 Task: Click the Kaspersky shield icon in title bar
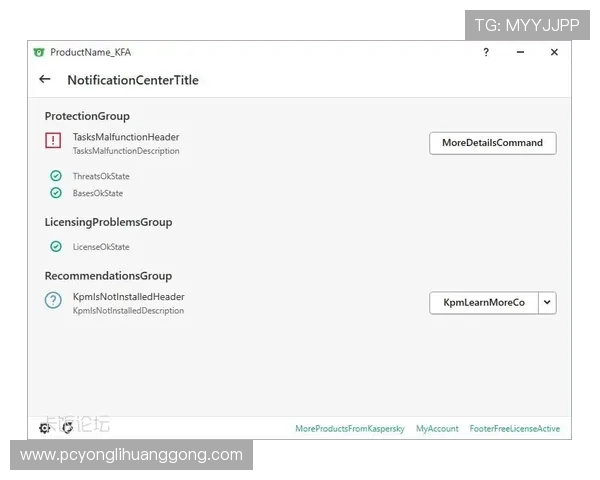coord(39,52)
